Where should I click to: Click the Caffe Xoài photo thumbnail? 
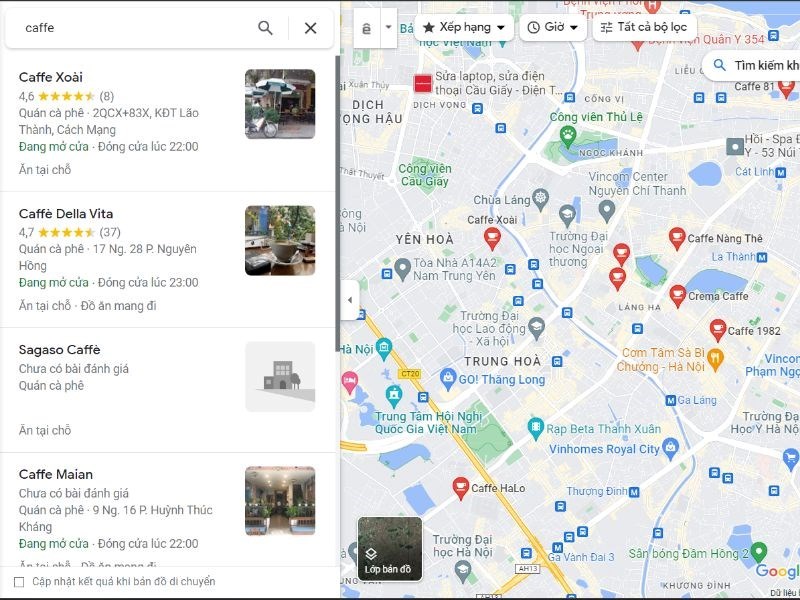[x=280, y=104]
